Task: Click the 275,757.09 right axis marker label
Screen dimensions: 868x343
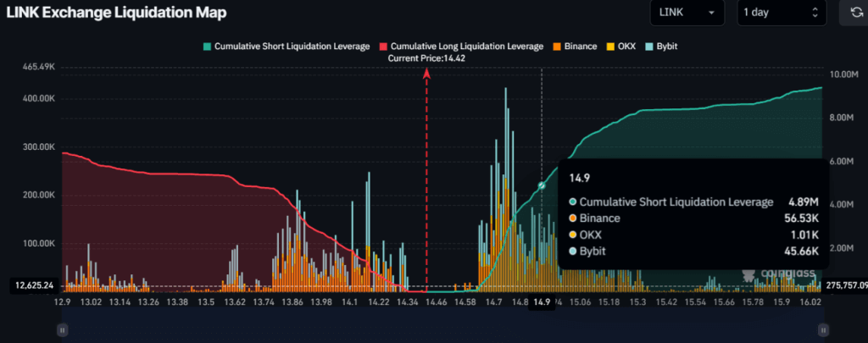Action: pos(845,285)
